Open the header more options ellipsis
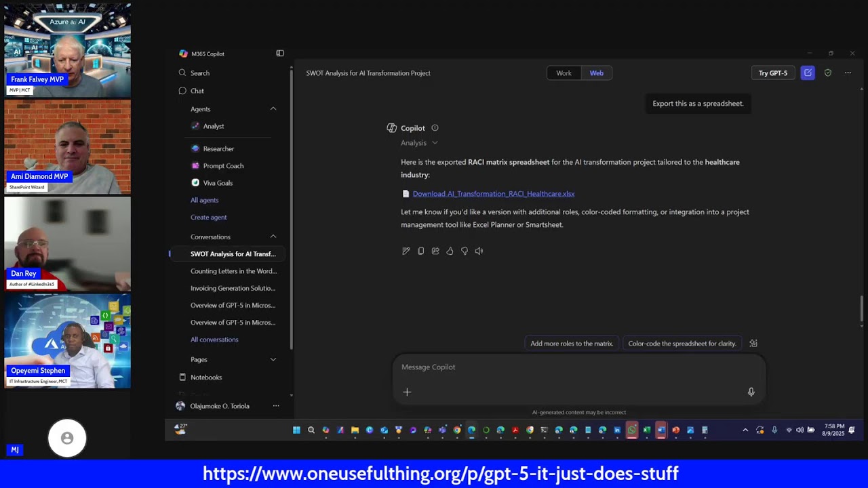The width and height of the screenshot is (868, 488). (848, 73)
